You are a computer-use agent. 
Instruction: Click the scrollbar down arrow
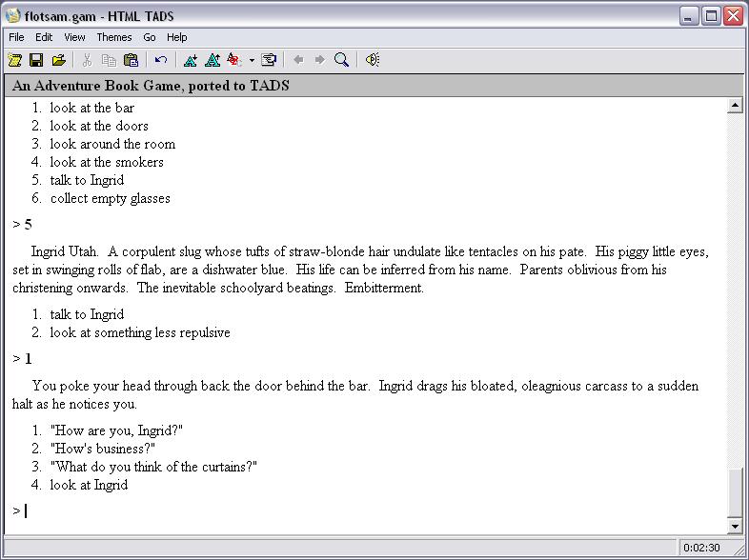point(735,526)
